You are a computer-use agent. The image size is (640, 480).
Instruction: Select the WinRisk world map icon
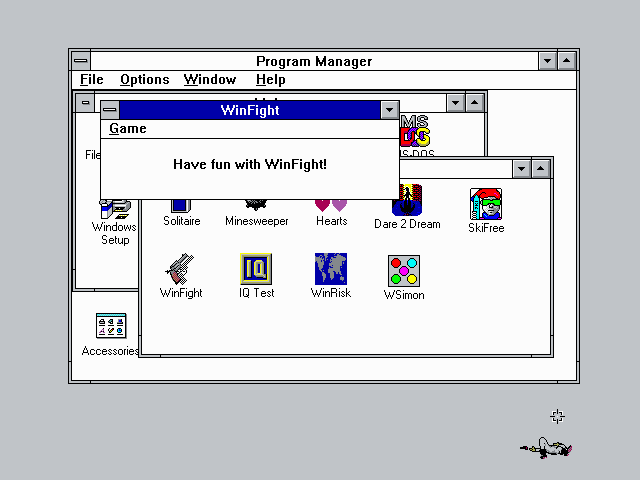coord(331,270)
